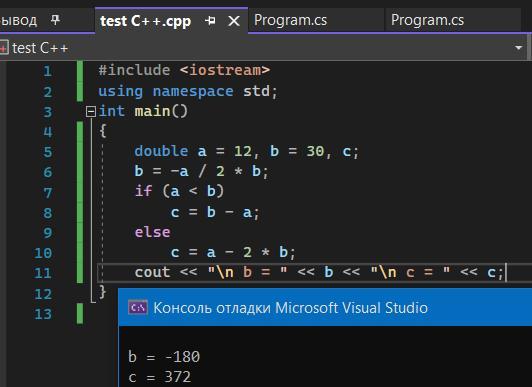532x387 pixels.
Task: Open the navigation bar dropdown arrow
Action: [518, 48]
